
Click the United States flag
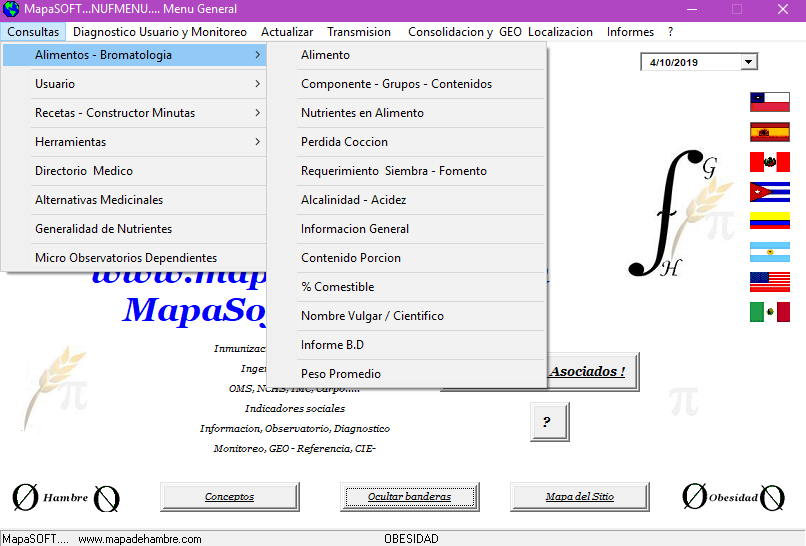point(769,282)
